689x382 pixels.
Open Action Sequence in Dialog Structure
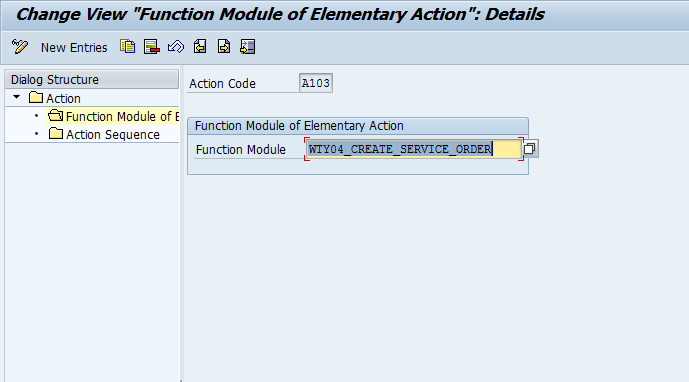coord(113,135)
